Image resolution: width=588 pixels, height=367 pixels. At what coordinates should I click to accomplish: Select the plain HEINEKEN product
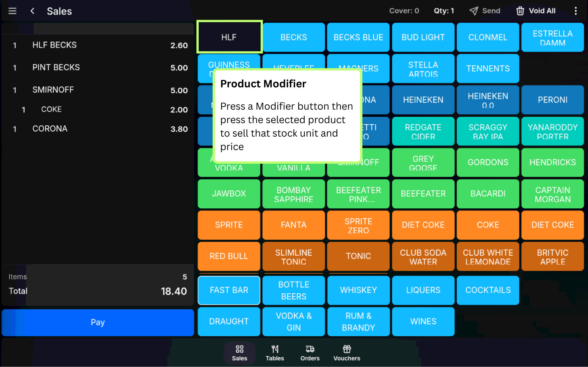[x=423, y=100]
